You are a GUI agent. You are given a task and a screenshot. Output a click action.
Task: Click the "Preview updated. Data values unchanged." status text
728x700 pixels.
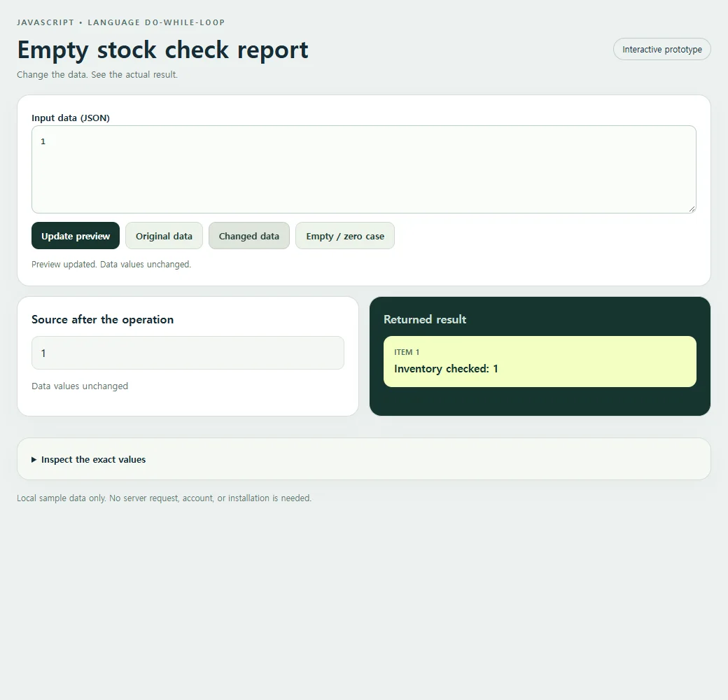pyautogui.click(x=111, y=264)
